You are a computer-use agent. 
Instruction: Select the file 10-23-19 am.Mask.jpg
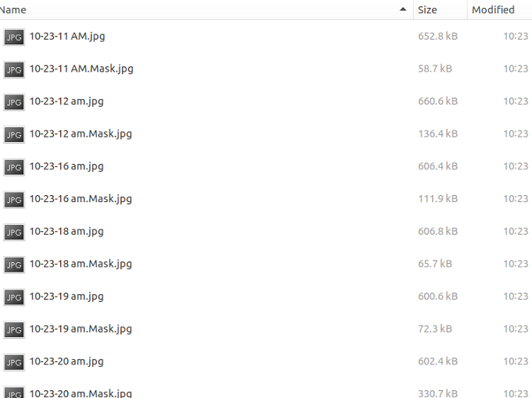[80, 329]
